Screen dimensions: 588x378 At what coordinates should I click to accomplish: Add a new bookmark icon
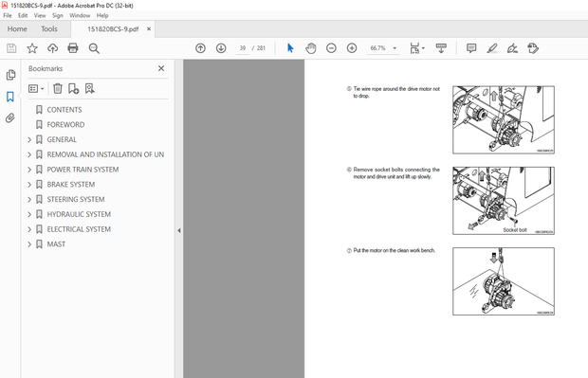(x=74, y=88)
